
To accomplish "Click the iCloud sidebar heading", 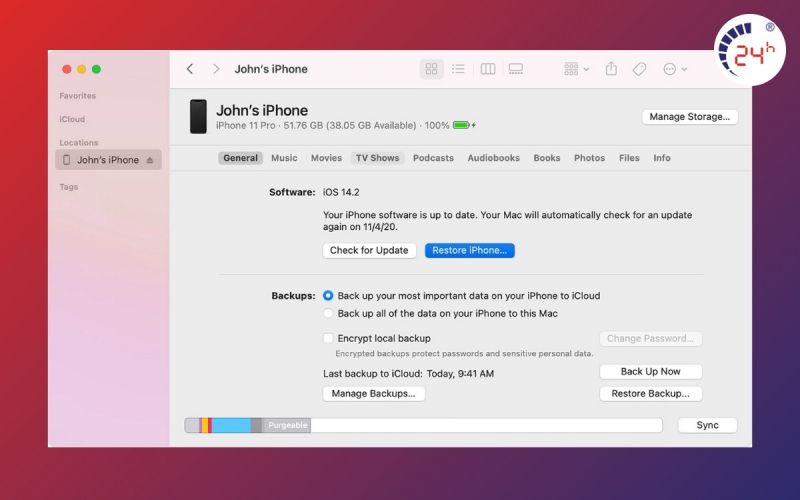I will coord(72,119).
